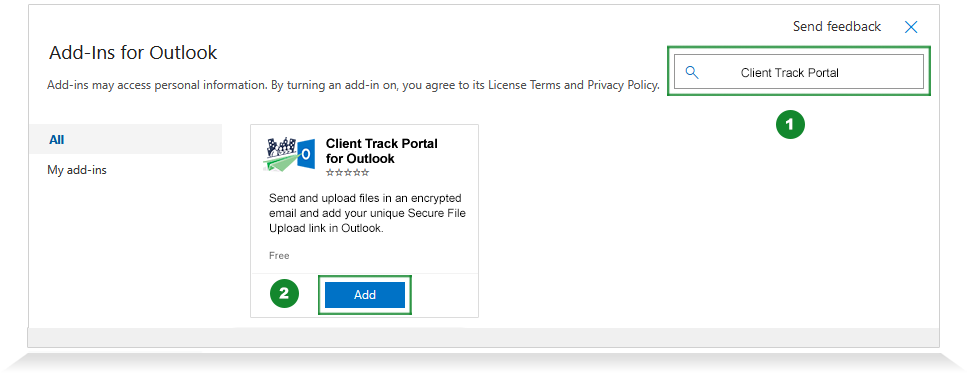This screenshot has height=380, width=967.
Task: Click the green number 2 badge
Action: [x=284, y=294]
